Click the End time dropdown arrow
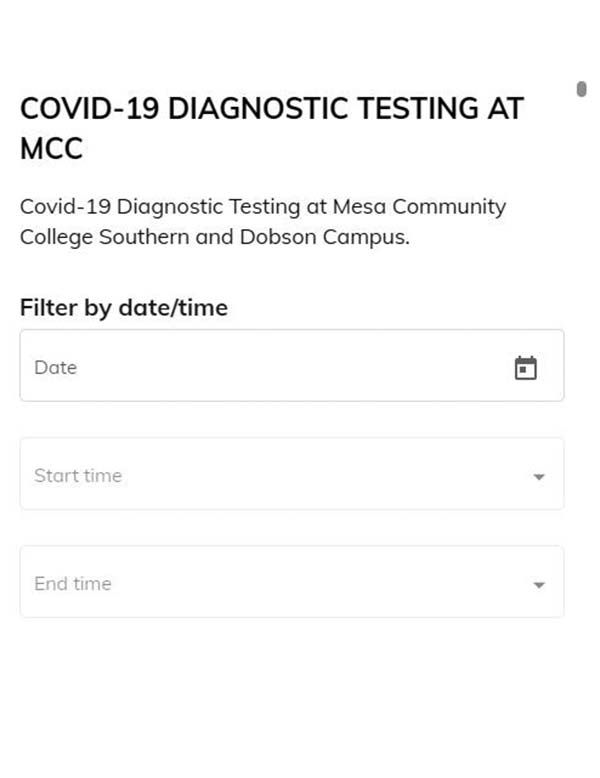600x778 pixels. click(x=539, y=585)
